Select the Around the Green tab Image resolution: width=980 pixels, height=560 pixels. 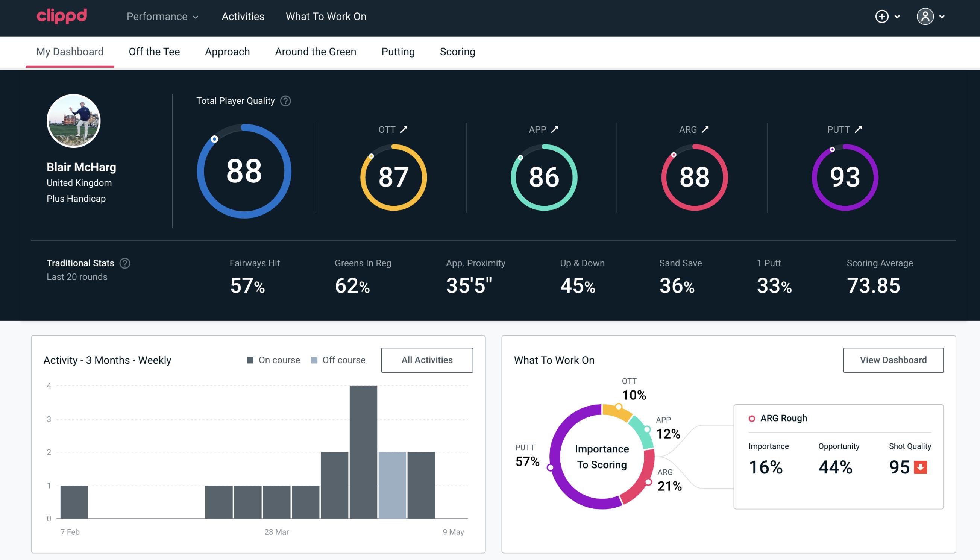coord(315,51)
